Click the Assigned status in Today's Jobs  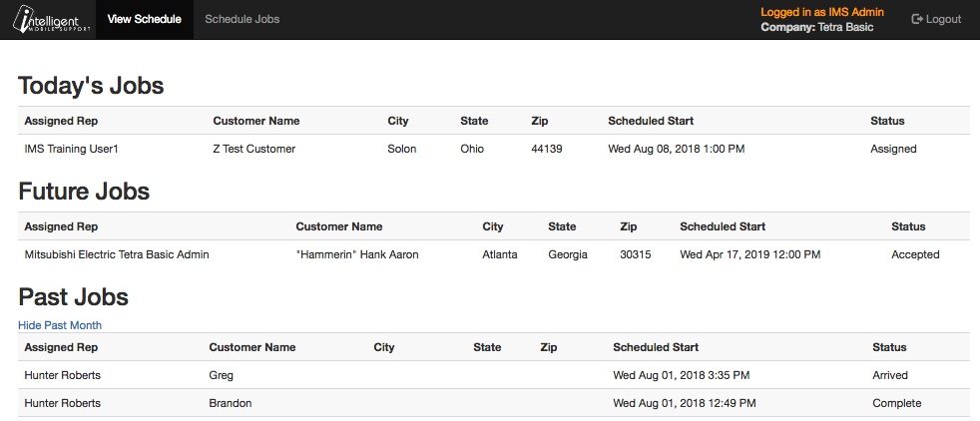[893, 150]
